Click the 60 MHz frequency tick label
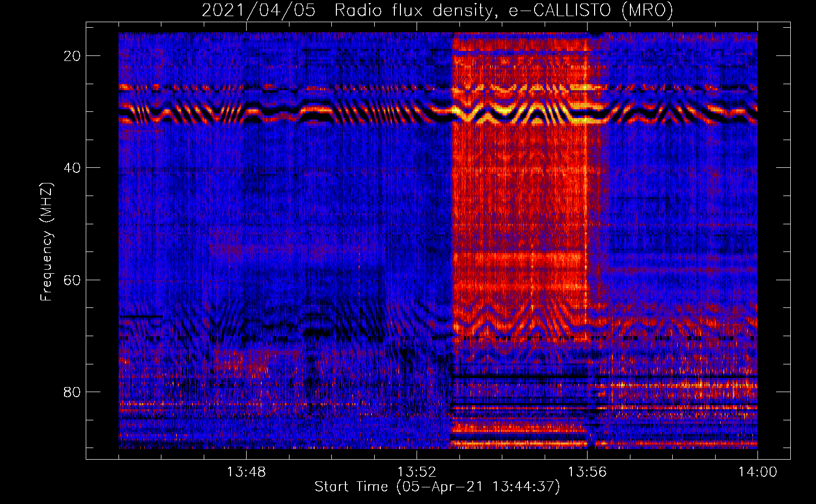816x504 pixels. 73,280
